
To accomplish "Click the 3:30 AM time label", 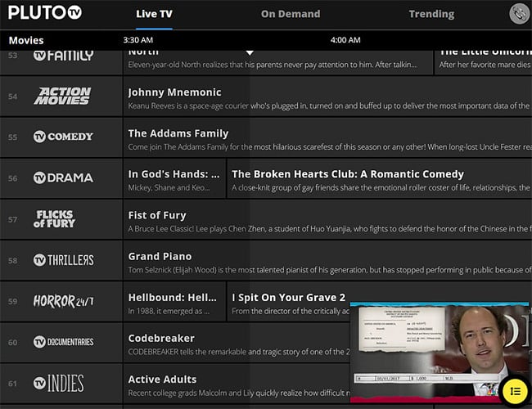I will 138,40.
